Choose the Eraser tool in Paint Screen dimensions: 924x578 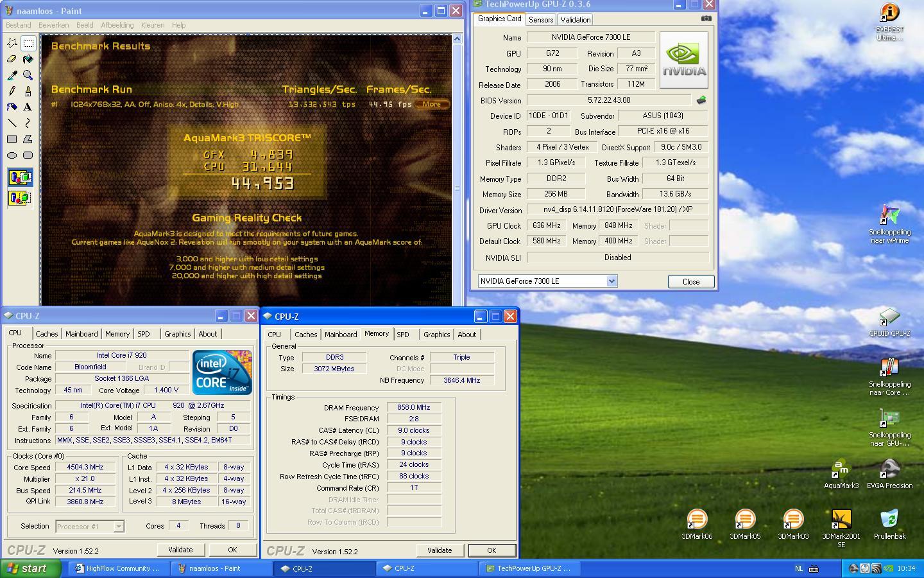(12, 59)
